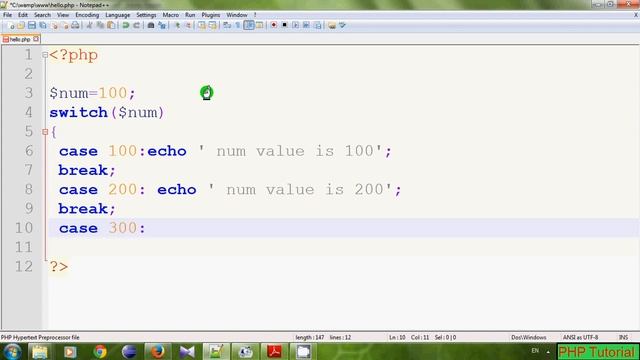The image size is (640, 360).
Task: Click the black Stop Recording icon
Action: tap(284, 25)
